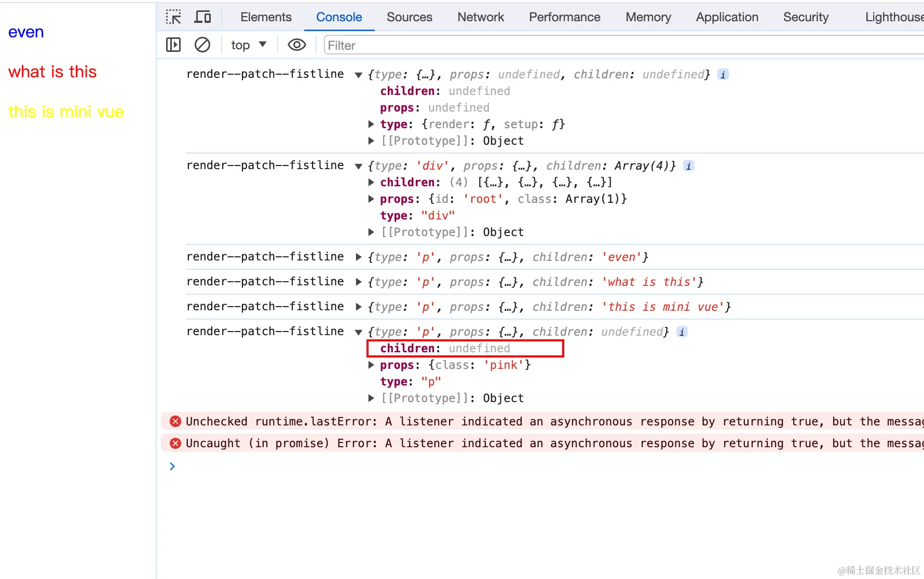The height and width of the screenshot is (579, 924).
Task: Expand the props {id: 'root'} entry
Action: pos(371,199)
